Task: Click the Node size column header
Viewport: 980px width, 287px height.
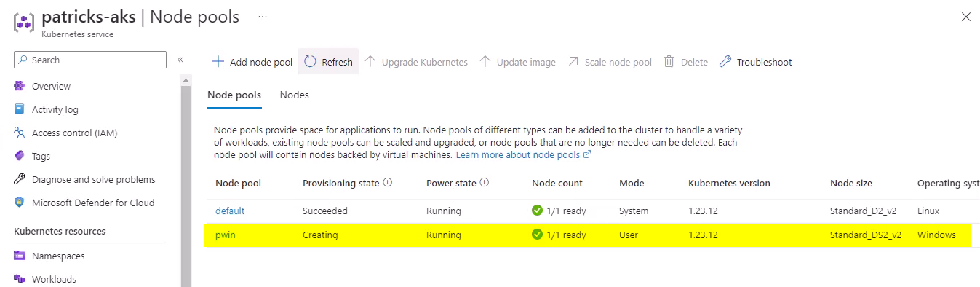Action: 851,183
